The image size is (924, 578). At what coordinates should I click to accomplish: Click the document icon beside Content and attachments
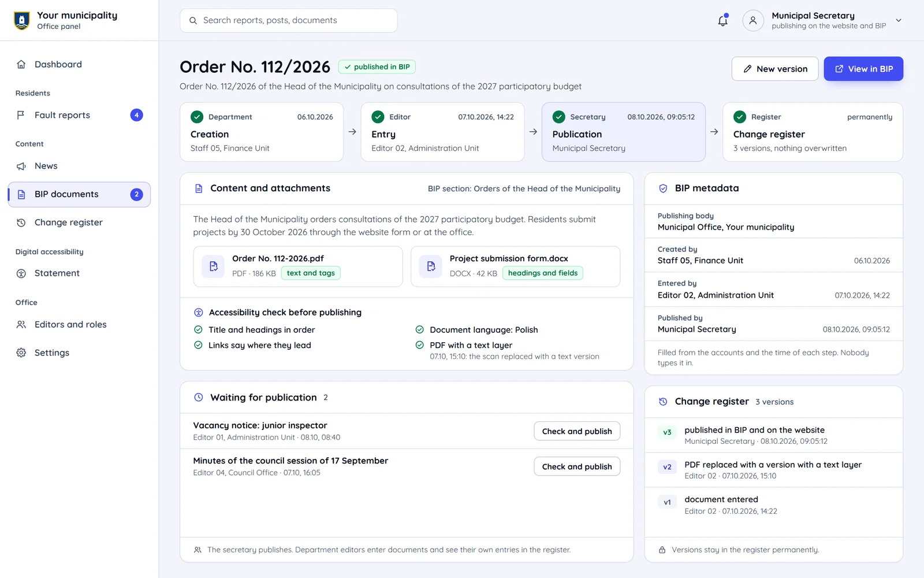(199, 188)
